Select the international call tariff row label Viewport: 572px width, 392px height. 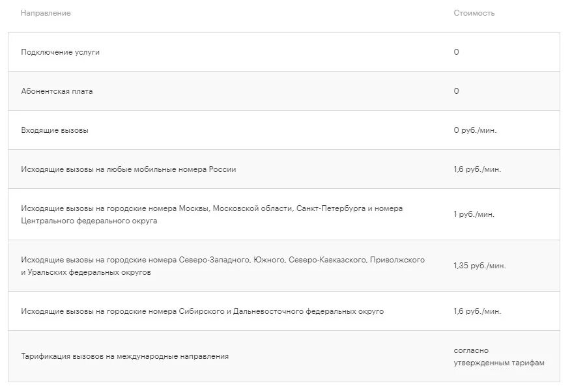coord(124,356)
